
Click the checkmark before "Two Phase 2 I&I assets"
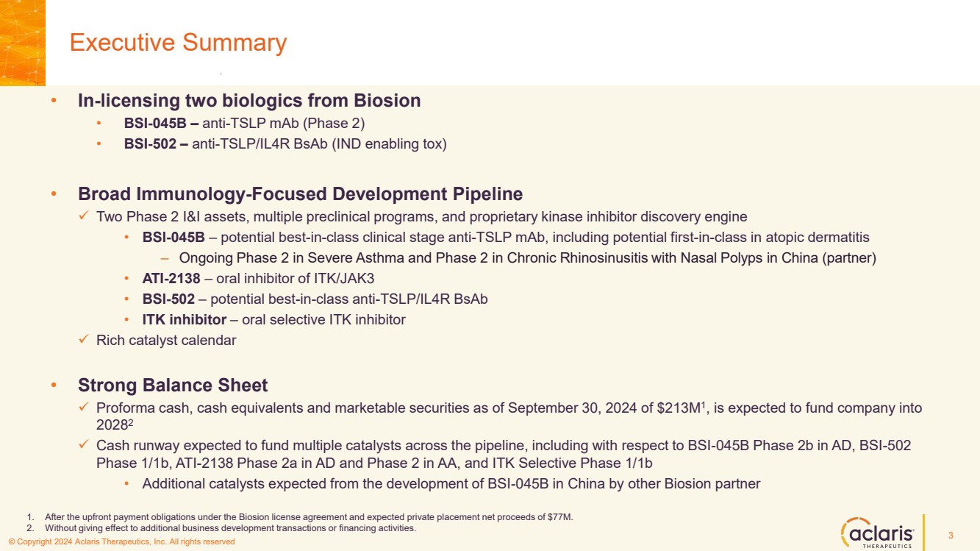coord(83,216)
